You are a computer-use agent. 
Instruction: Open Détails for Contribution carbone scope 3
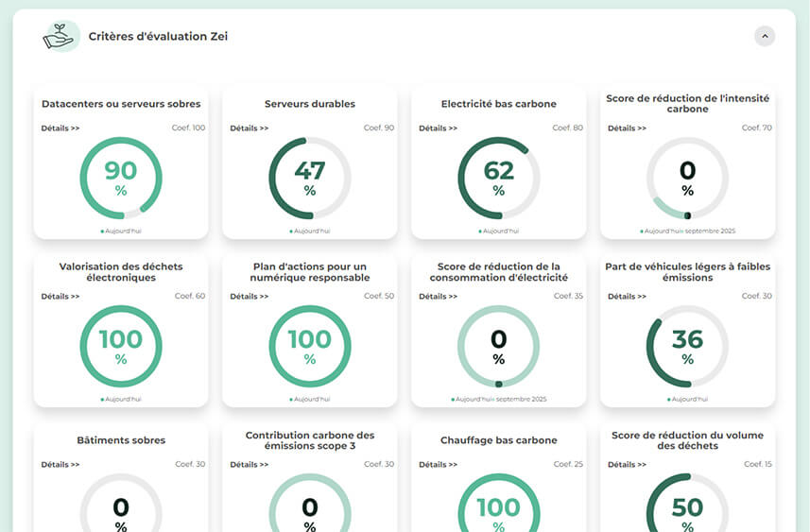tap(250, 465)
